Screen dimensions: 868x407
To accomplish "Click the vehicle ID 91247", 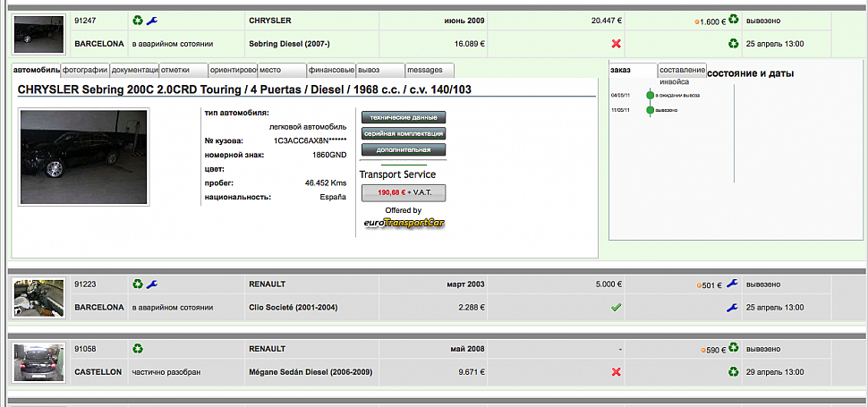I will click(84, 21).
